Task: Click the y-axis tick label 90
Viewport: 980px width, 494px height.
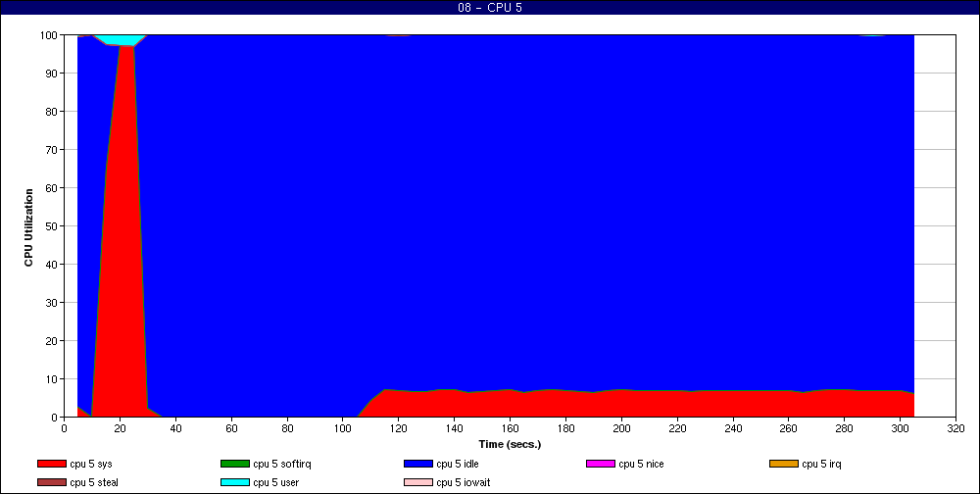Action: pyautogui.click(x=52, y=74)
